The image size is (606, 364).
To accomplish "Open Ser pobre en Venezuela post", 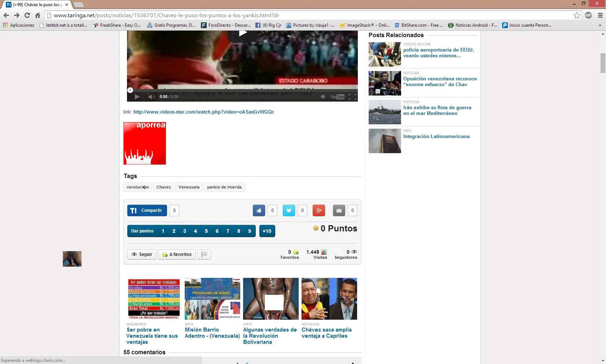I will click(152, 336).
